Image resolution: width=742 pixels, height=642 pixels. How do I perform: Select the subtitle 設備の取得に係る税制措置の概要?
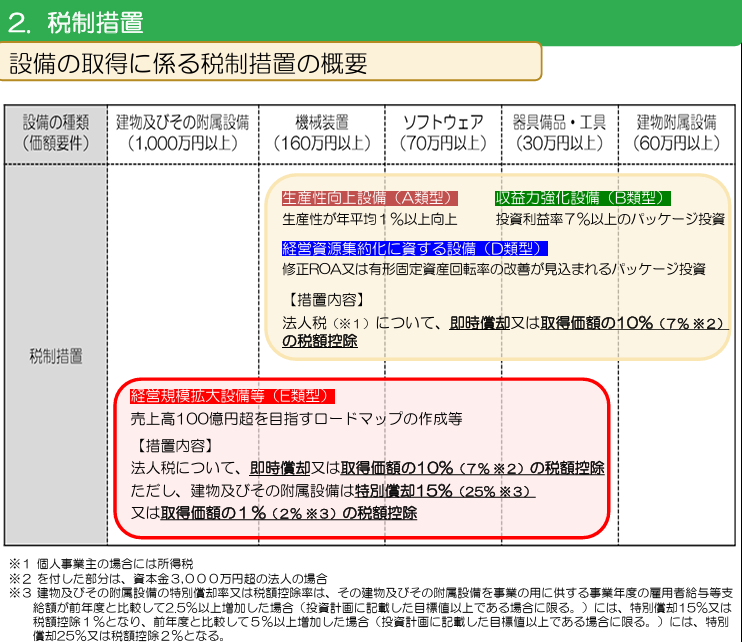[x=188, y=63]
